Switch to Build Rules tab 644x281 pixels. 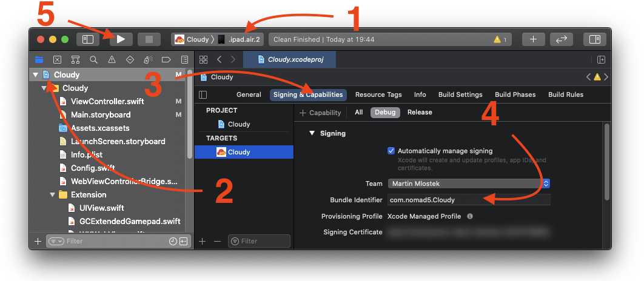[566, 94]
